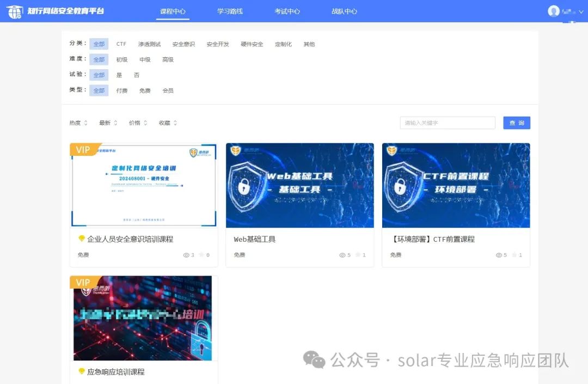Filter difficulty by 初级

122,59
